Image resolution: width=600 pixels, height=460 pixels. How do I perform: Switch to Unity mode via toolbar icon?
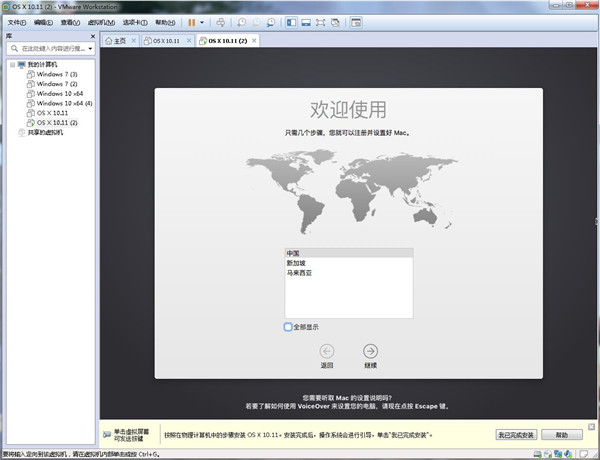[335, 23]
